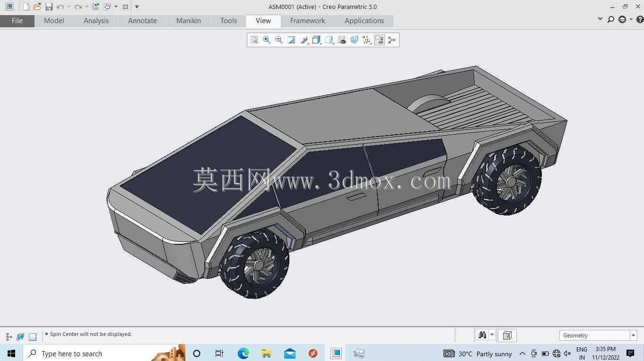Click the Repaint icon in graphics toolbar
This screenshot has width=644, height=361.
tap(291, 40)
